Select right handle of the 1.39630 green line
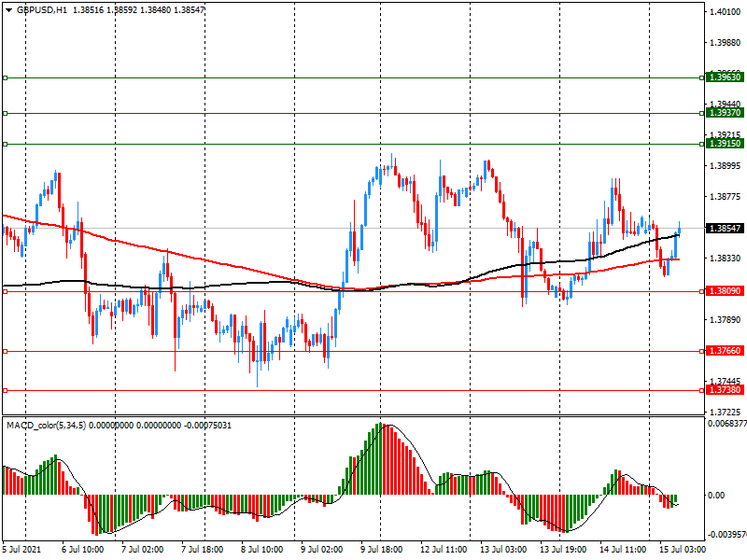This screenshot has width=747, height=560. [x=702, y=77]
